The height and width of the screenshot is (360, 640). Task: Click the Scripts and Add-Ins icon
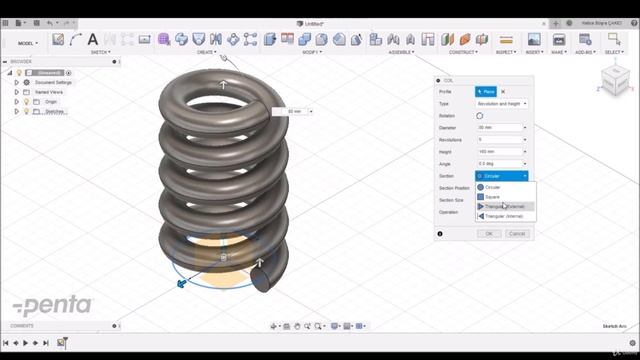tap(585, 40)
